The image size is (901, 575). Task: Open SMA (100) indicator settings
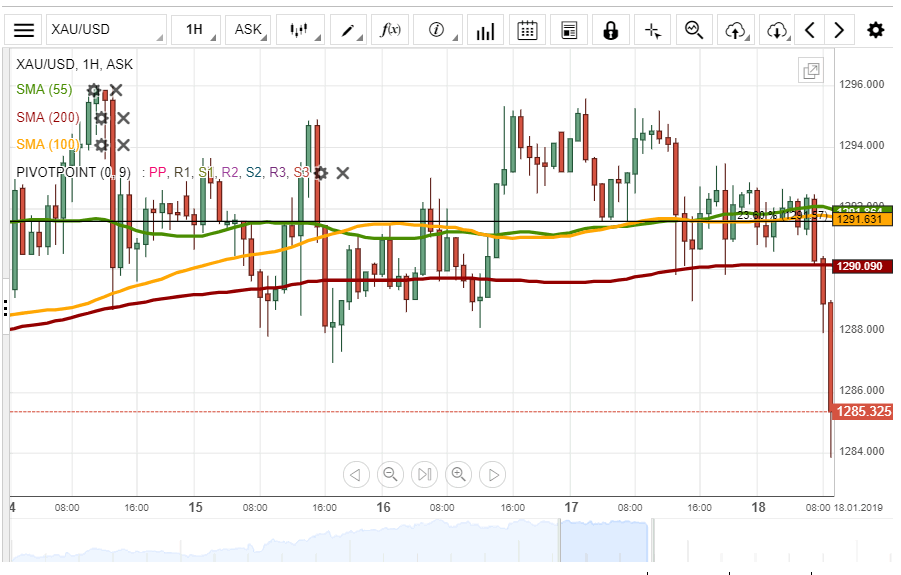[x=101, y=145]
